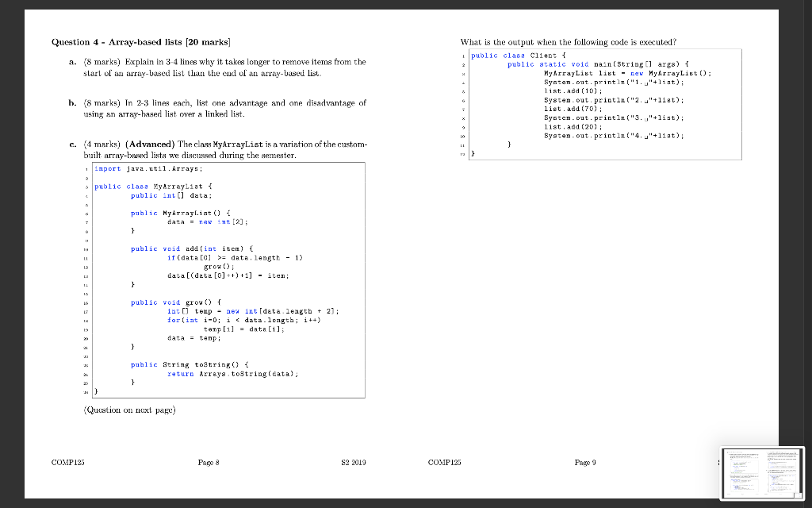Click the code line 'data = new int[2];'
The height and width of the screenshot is (508, 812).
[x=208, y=222]
